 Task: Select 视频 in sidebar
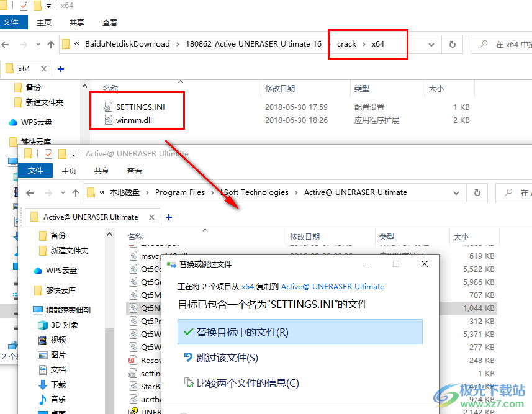[52, 340]
